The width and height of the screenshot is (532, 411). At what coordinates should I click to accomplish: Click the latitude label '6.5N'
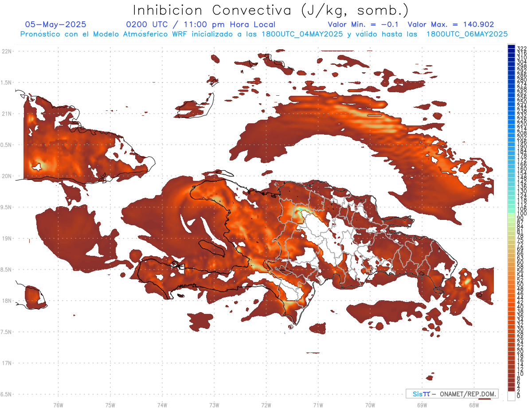click(7, 395)
